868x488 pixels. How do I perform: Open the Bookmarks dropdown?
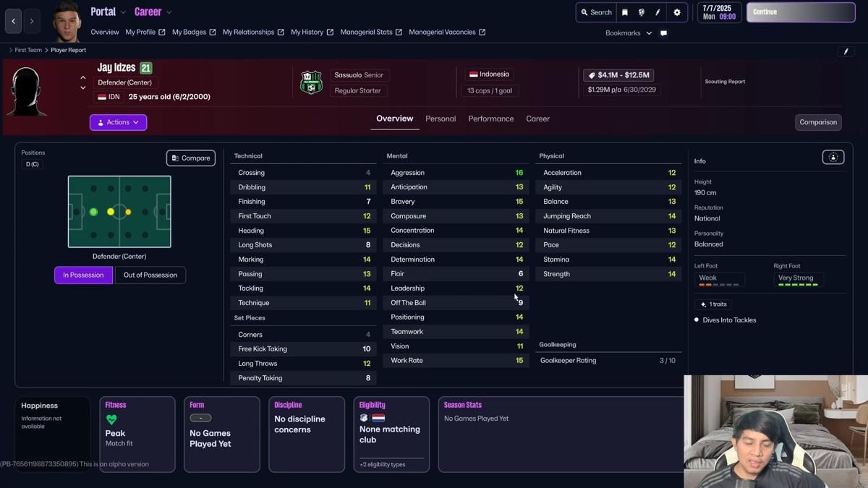(628, 33)
